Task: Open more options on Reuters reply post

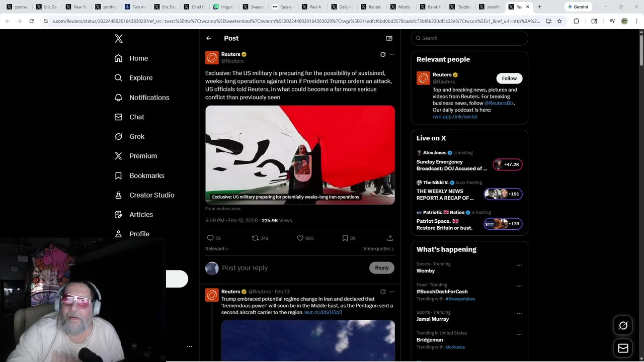Action: coord(392,292)
